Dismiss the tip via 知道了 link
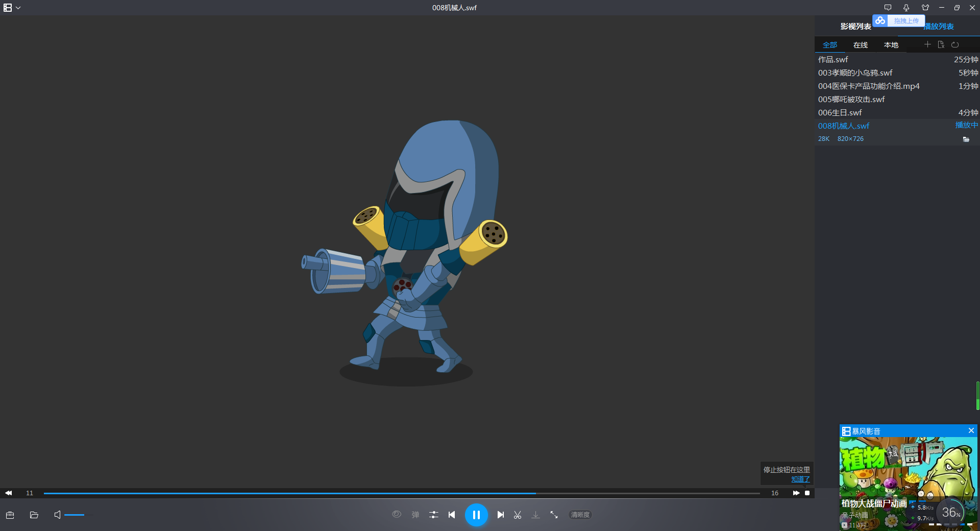980x531 pixels. tap(800, 479)
